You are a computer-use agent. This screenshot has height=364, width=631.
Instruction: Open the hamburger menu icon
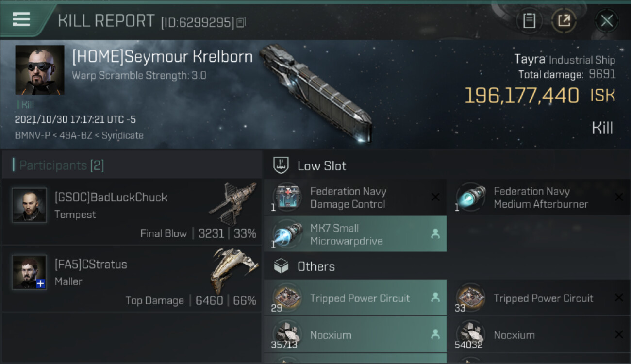21,19
